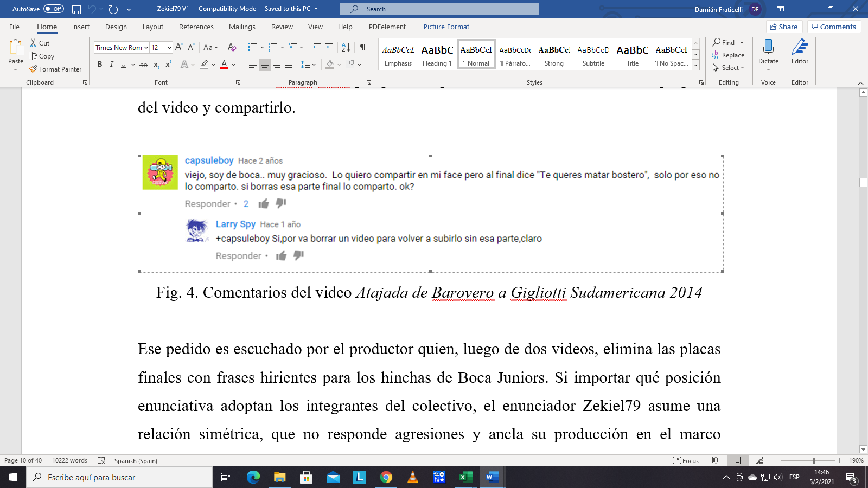Apply red font color
This screenshot has height=488, width=868.
[224, 65]
